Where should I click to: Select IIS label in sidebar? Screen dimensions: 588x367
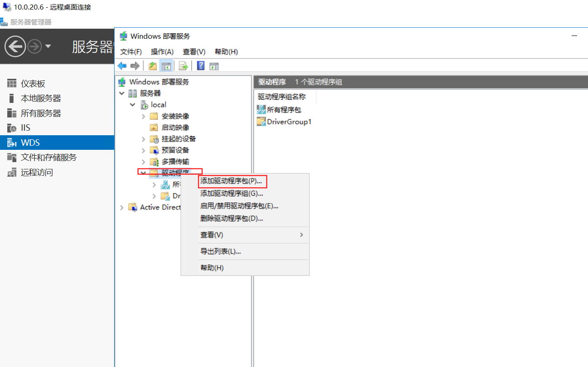(x=25, y=128)
